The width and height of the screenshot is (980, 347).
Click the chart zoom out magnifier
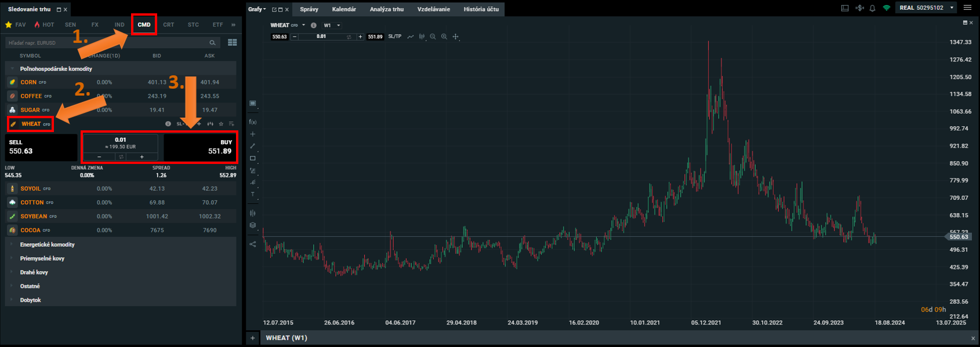[x=433, y=36]
